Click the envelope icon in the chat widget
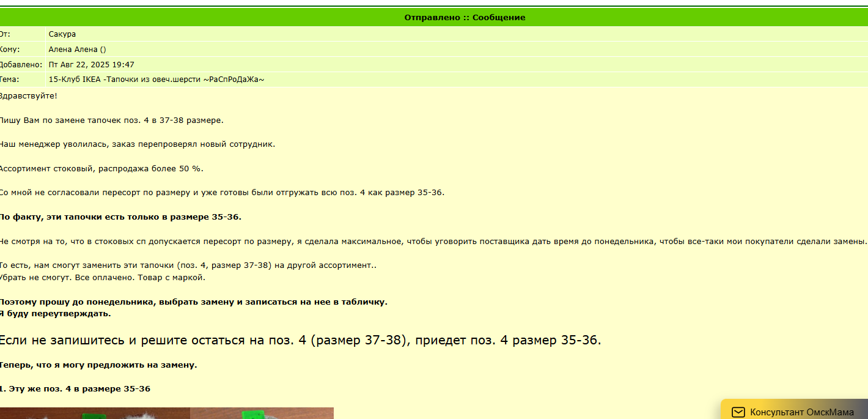Screen dimensions: 868x419 [738, 413]
